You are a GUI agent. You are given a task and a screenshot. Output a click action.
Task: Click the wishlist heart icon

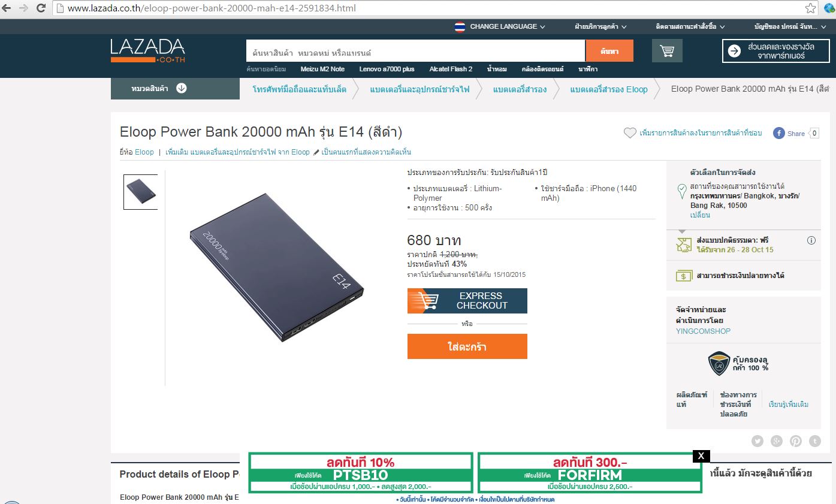point(630,133)
